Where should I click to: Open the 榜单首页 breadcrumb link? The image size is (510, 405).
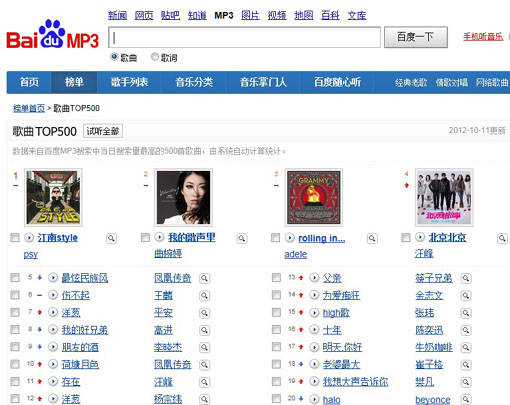pos(29,108)
